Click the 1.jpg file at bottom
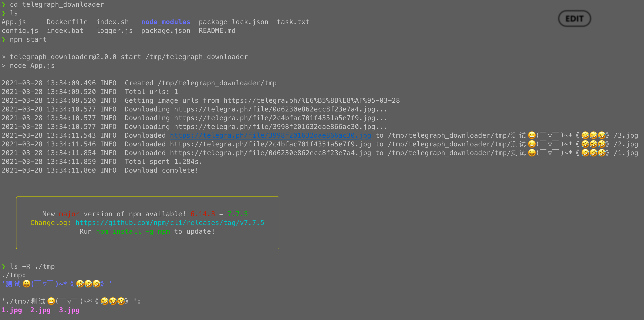 pyautogui.click(x=12, y=310)
